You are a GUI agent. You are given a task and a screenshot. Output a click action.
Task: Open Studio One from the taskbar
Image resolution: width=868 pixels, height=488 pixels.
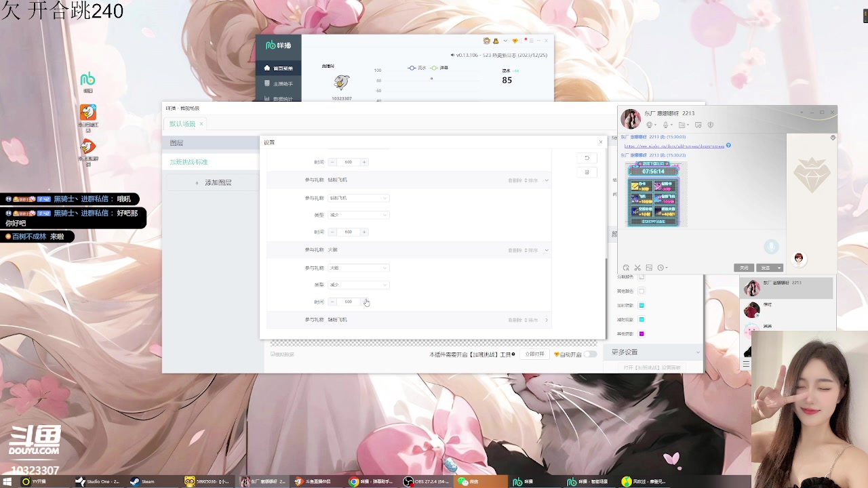point(98,482)
